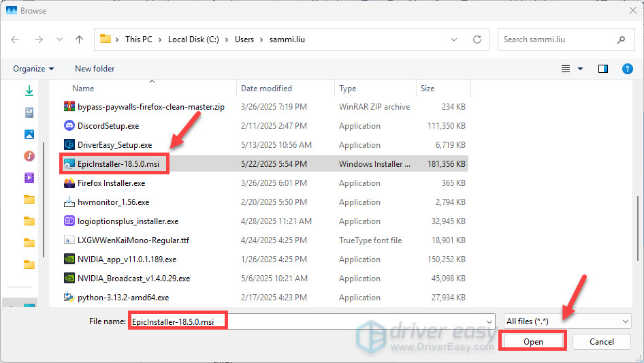Toggle the preview pane
This screenshot has height=363, width=644.
603,69
